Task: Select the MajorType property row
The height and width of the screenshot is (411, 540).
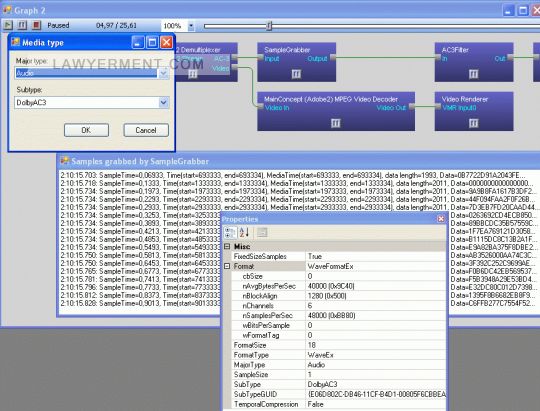Action: (x=339, y=364)
